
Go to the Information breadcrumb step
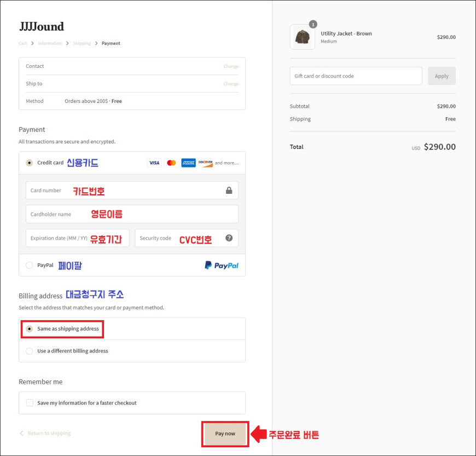(x=50, y=43)
